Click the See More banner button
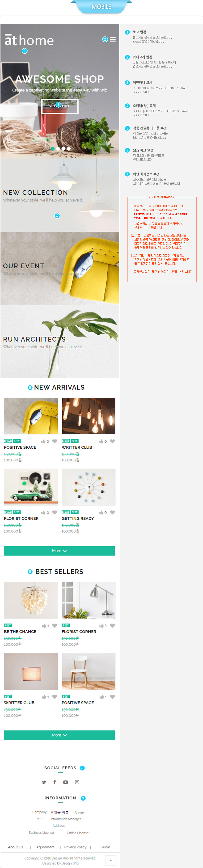This screenshot has height=868, width=203. (x=60, y=106)
